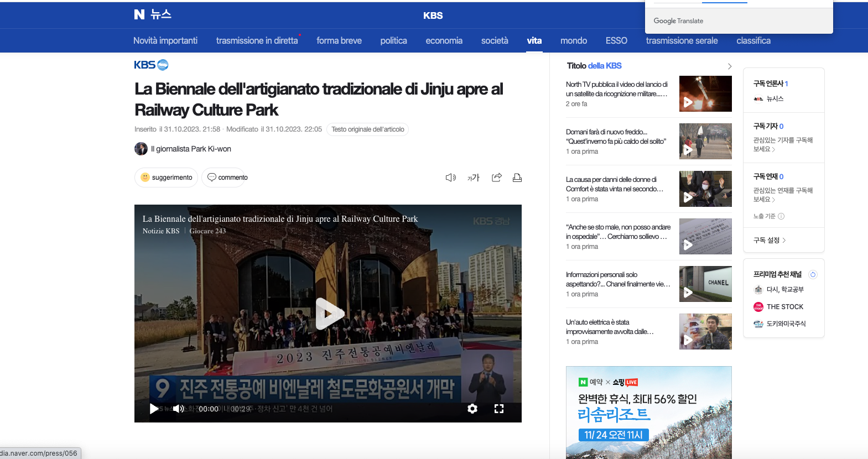
Task: Enter fullscreen video mode
Action: (499, 409)
